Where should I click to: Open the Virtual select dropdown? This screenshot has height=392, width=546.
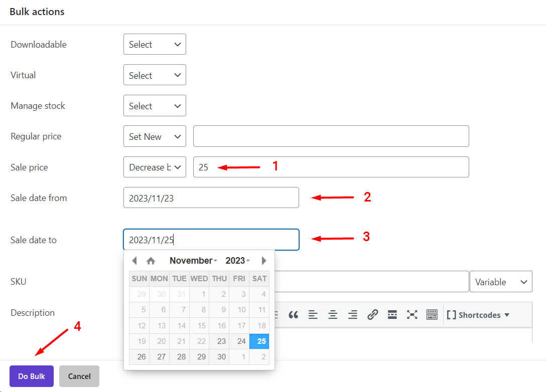point(155,75)
